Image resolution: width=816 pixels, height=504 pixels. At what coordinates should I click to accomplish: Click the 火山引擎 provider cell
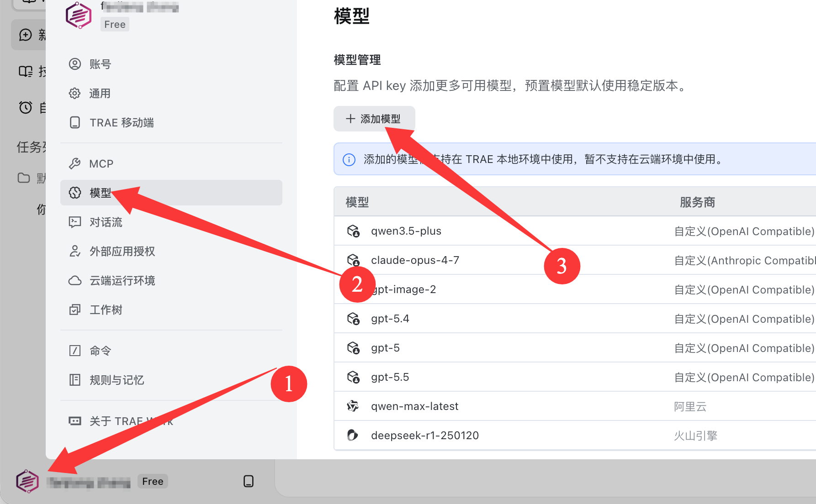point(695,436)
